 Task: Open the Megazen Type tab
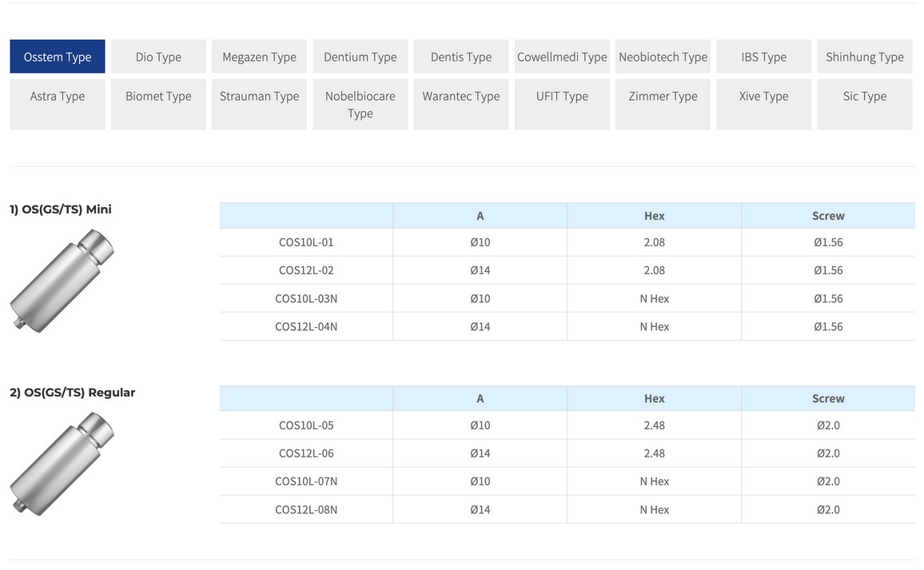point(259,57)
